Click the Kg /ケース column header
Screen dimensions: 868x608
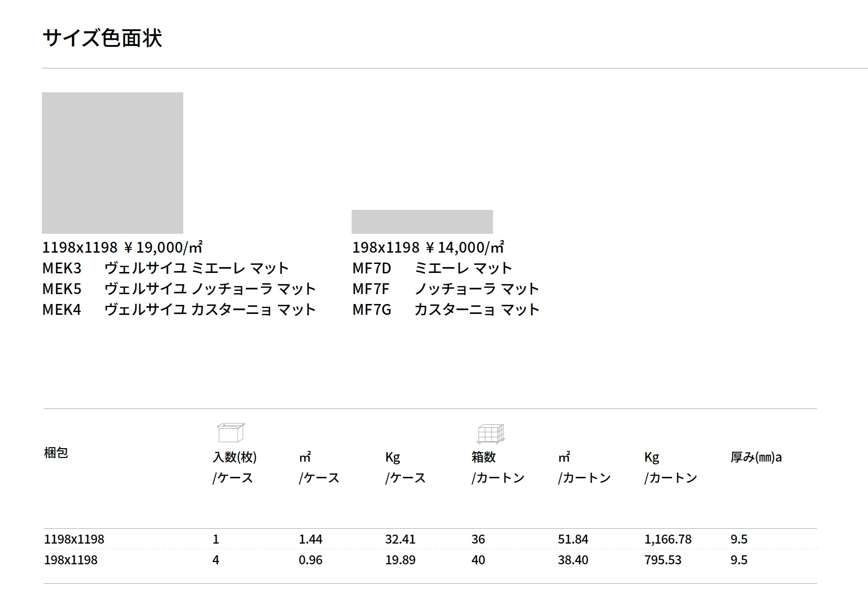(405, 467)
